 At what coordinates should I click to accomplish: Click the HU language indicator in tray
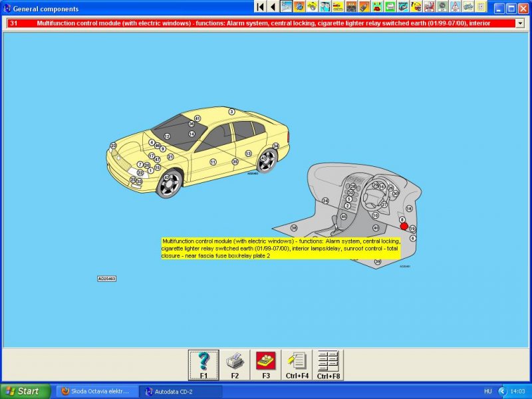tap(487, 391)
